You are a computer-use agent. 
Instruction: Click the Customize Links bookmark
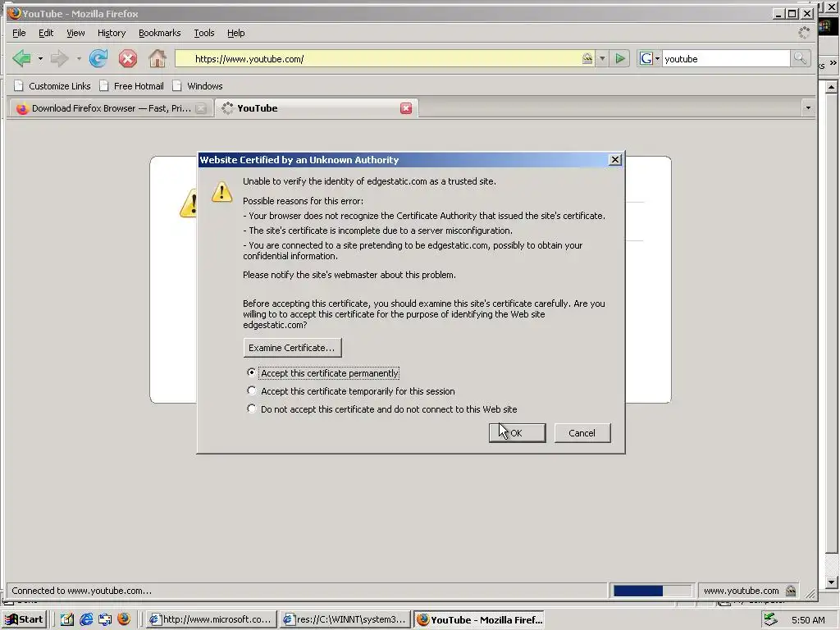point(52,85)
